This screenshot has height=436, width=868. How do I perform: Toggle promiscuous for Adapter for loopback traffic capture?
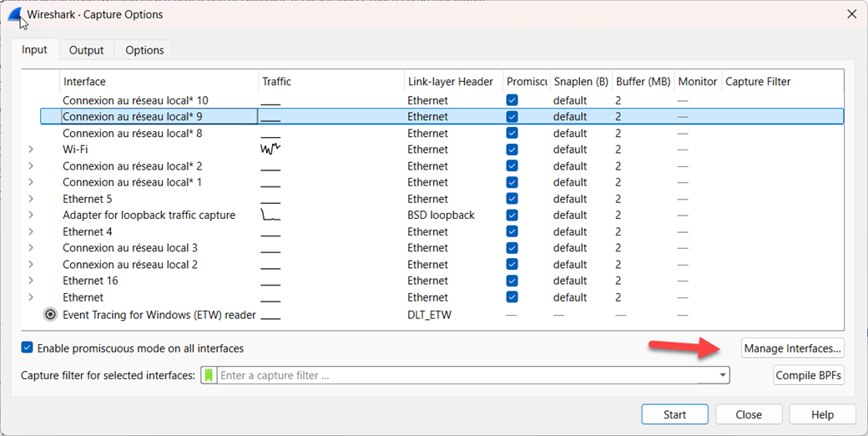pos(512,215)
